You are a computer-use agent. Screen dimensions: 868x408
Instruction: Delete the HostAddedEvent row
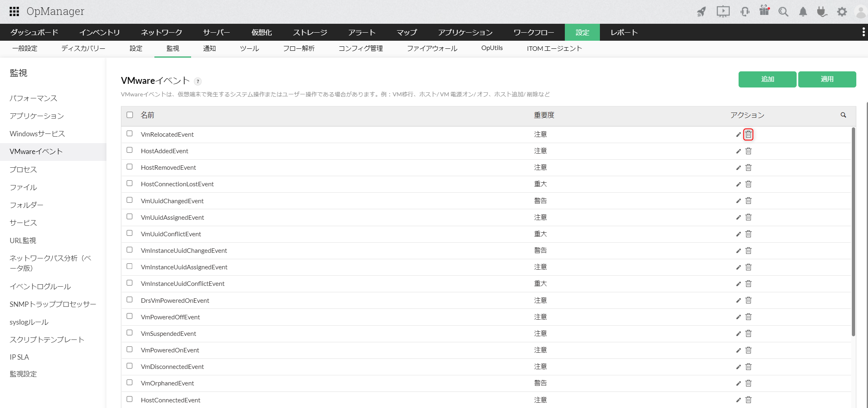click(748, 151)
